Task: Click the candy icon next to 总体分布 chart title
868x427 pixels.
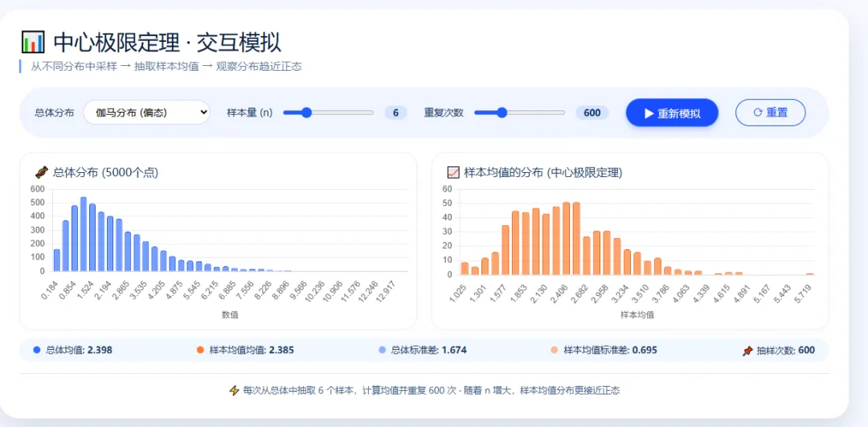Action: 42,173
